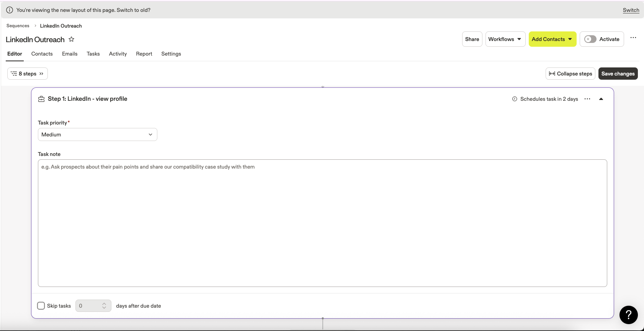This screenshot has height=331, width=644.
Task: Open Step 1 more options ellipsis
Action: pyautogui.click(x=587, y=99)
